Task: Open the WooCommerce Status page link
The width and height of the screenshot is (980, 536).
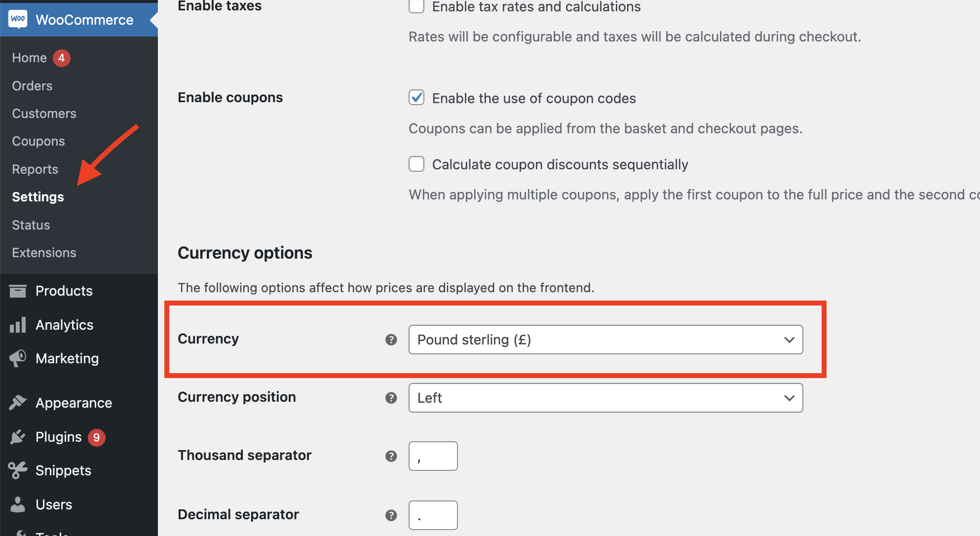Action: tap(31, 225)
